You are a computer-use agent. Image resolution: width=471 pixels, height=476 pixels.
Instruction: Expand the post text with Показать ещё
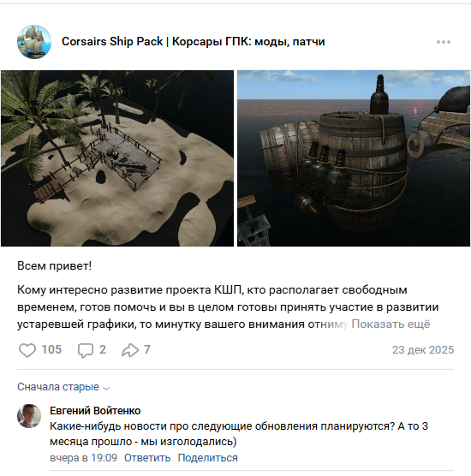coord(391,324)
